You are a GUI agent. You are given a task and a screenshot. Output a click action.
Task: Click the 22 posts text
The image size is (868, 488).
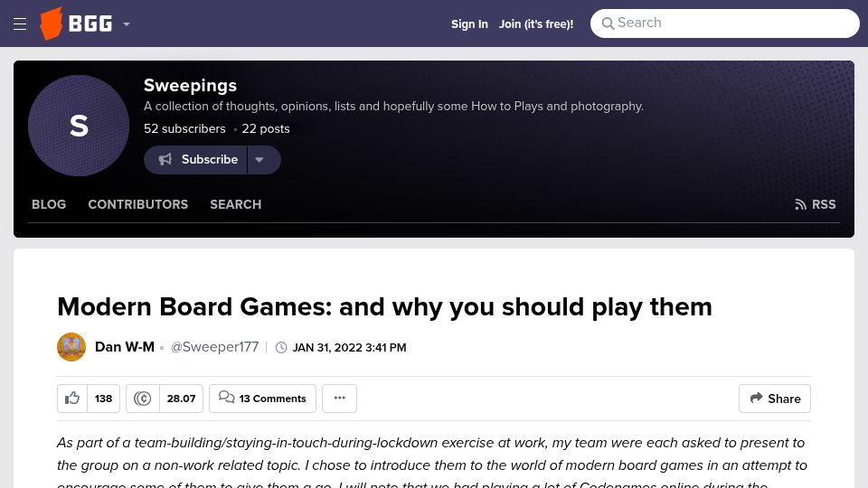[x=266, y=129]
